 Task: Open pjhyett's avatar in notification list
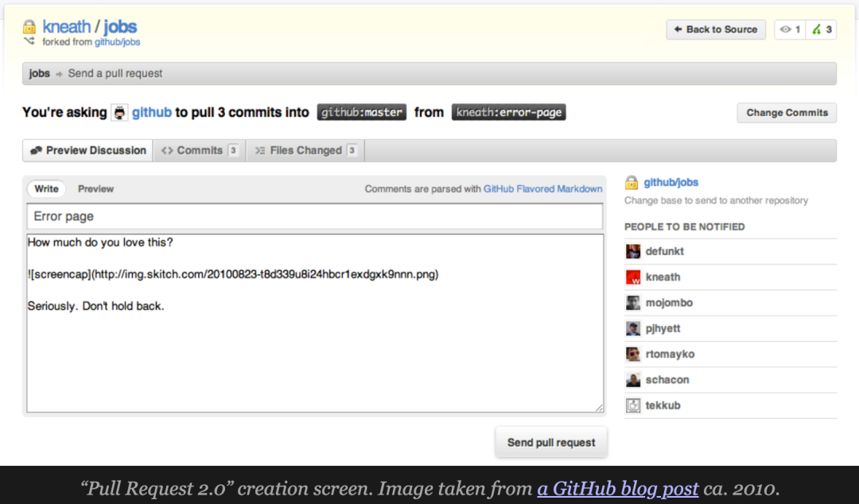(x=633, y=328)
